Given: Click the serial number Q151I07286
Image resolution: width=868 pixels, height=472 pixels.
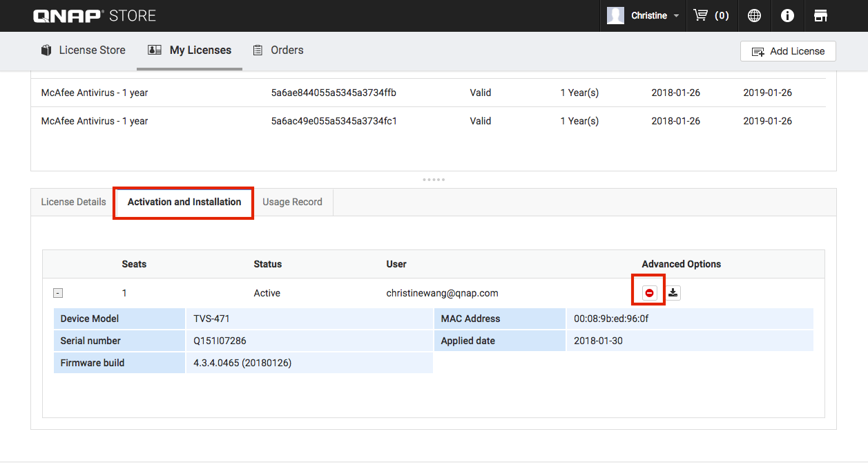Looking at the screenshot, I should point(220,341).
